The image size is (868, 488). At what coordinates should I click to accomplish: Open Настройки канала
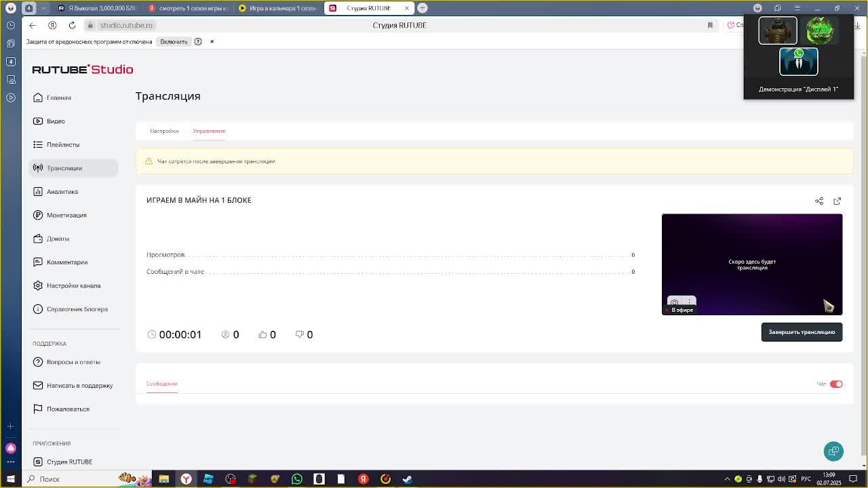pos(73,285)
